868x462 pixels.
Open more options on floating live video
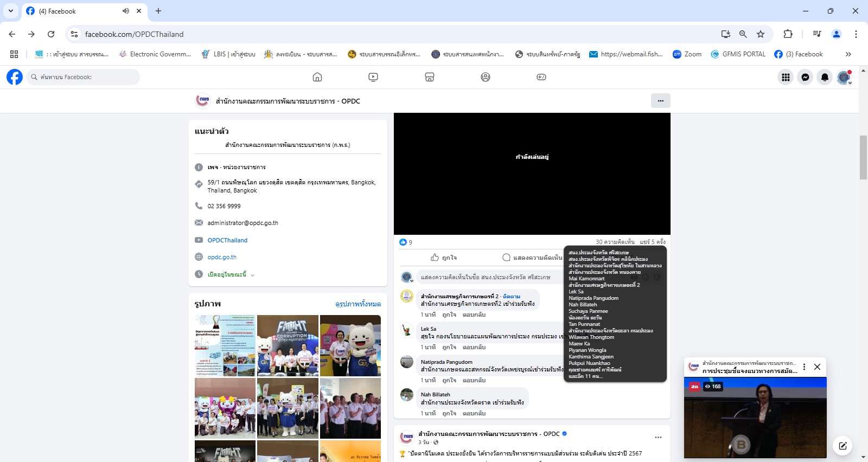point(804,367)
